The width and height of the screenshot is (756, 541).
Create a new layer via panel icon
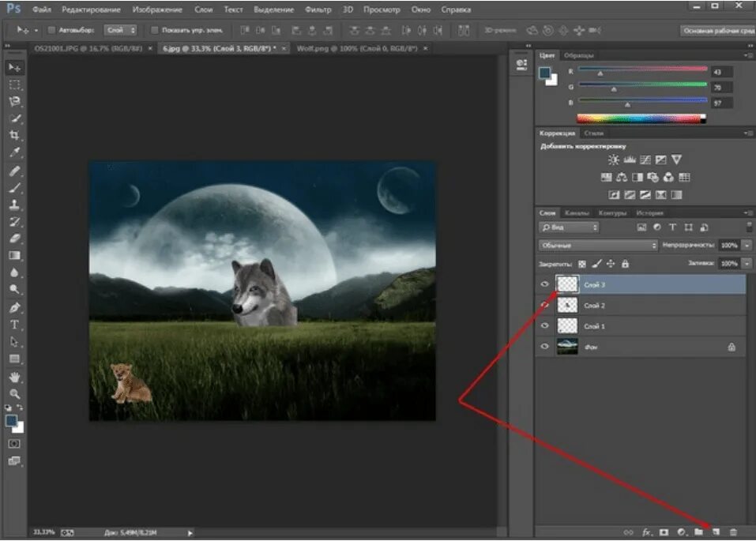point(716,532)
